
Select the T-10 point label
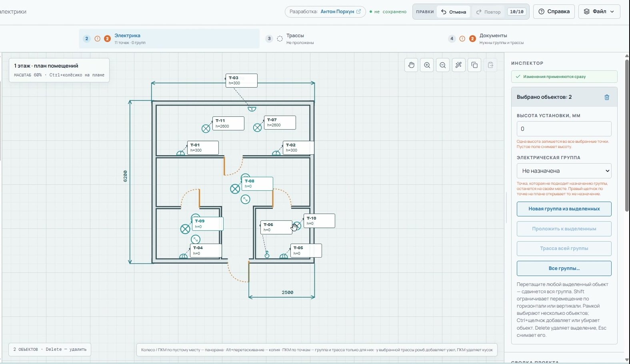coord(320,221)
